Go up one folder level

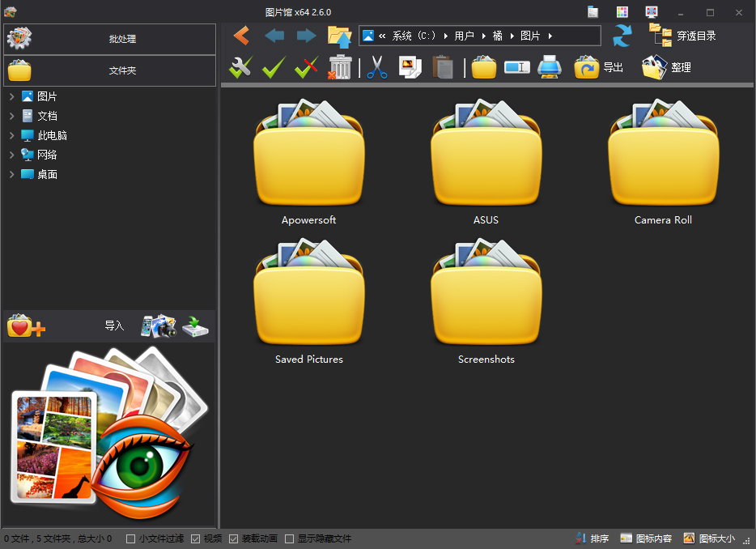pos(339,36)
